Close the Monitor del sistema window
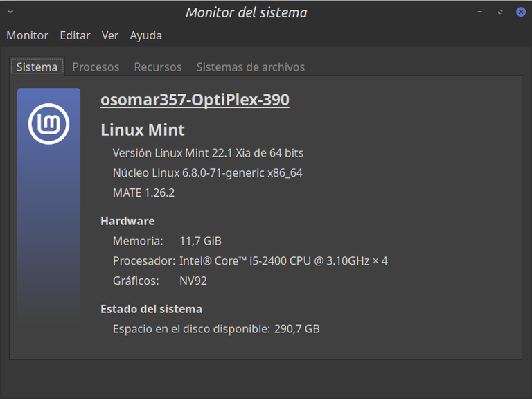The width and height of the screenshot is (532, 399). [521, 12]
